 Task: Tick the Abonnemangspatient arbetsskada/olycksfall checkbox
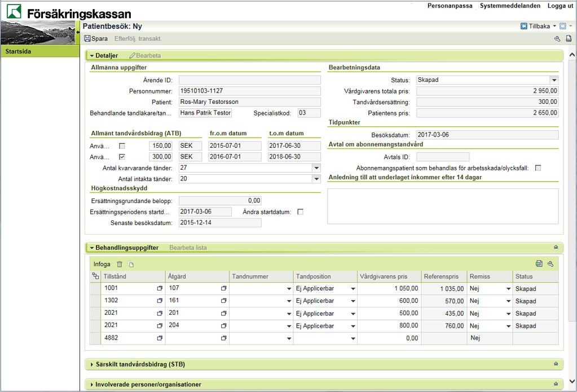[x=538, y=168]
